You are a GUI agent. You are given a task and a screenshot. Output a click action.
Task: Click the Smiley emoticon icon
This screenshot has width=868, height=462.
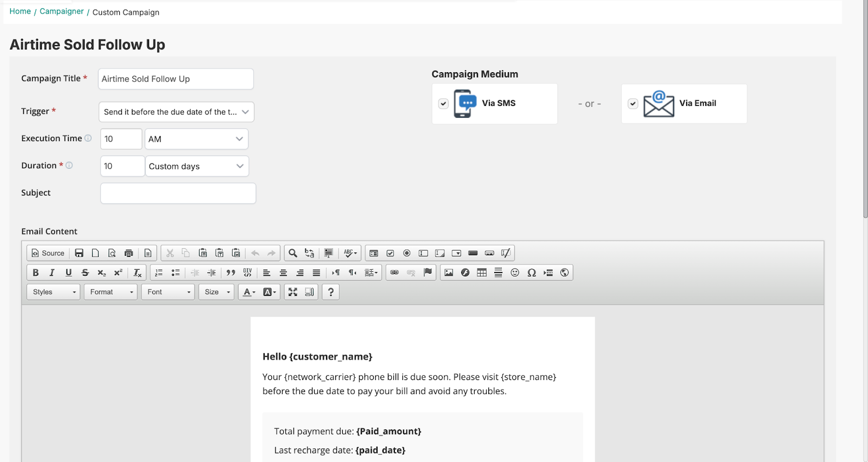(515, 273)
